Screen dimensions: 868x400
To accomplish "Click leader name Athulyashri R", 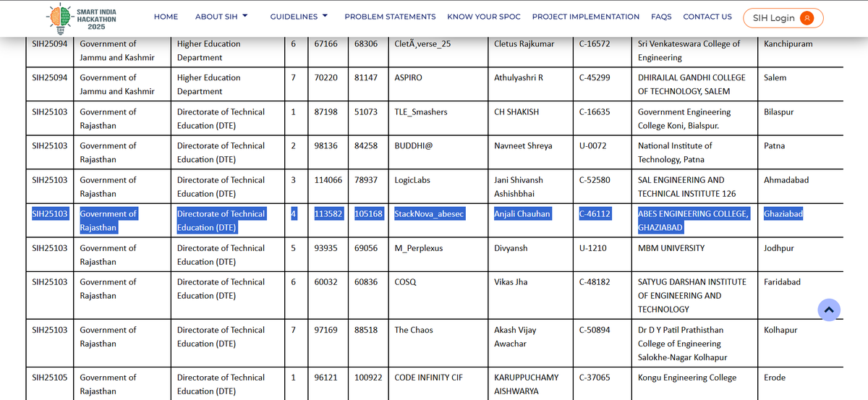I will click(x=519, y=78).
